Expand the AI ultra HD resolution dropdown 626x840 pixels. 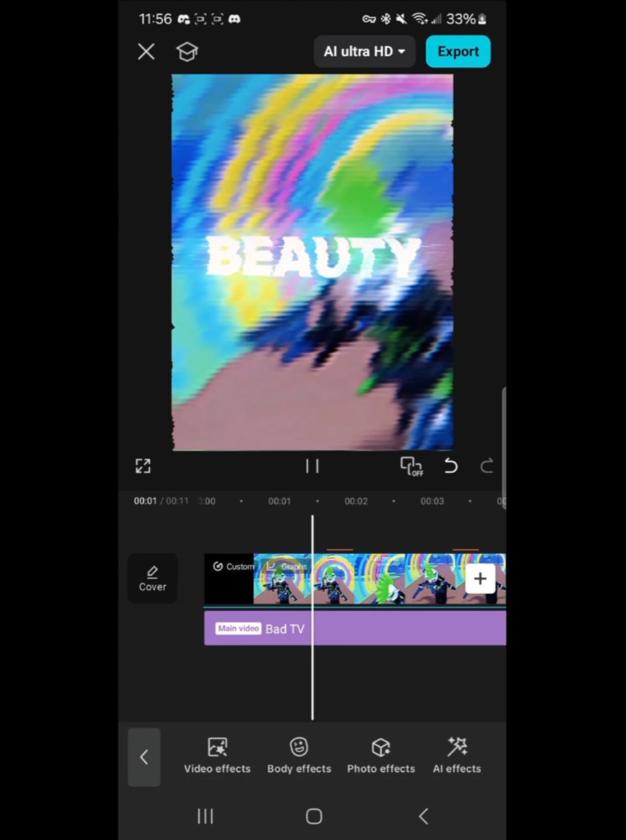364,52
